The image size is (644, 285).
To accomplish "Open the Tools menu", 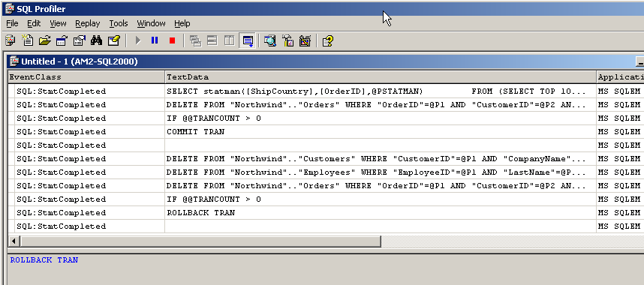I will click(x=119, y=23).
